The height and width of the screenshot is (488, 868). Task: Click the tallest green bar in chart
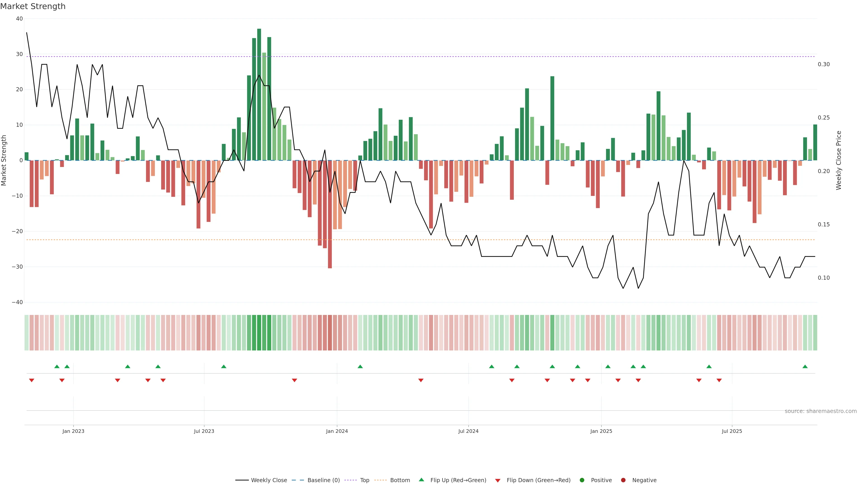click(259, 94)
